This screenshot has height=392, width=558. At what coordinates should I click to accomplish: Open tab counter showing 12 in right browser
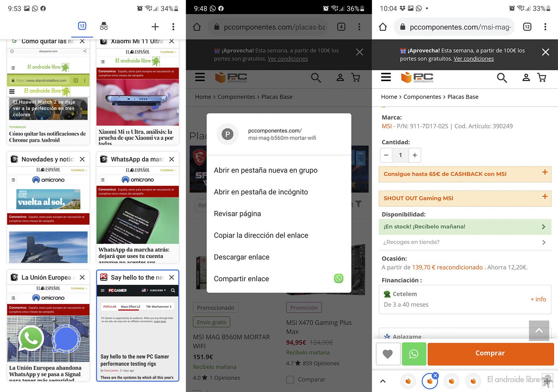click(527, 27)
